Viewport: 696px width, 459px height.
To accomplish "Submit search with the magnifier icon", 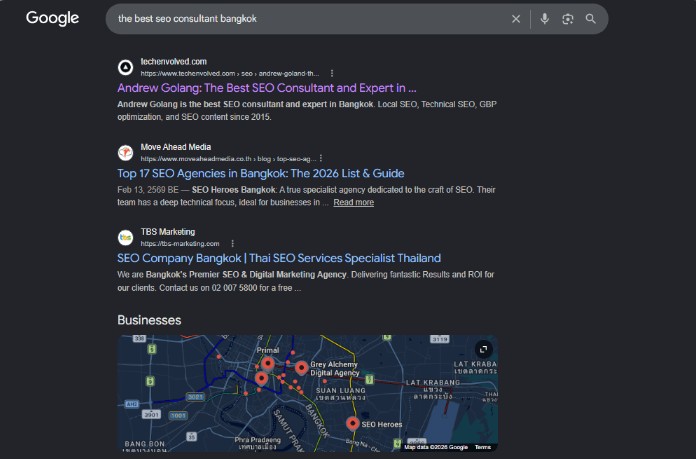I will tap(590, 19).
